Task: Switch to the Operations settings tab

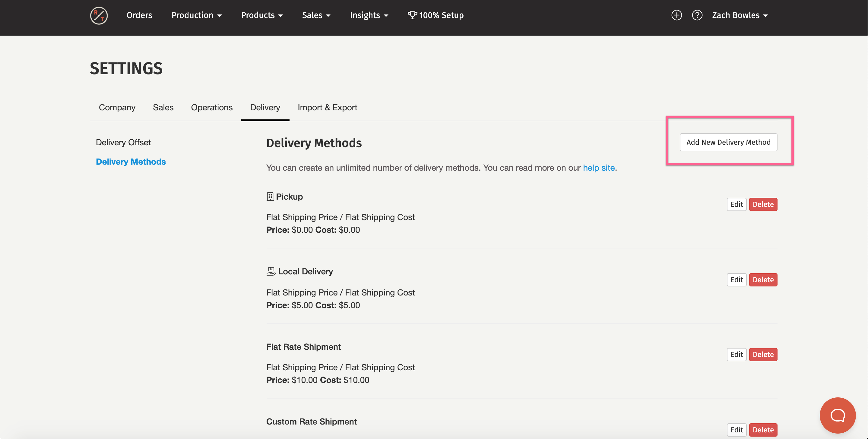Action: (x=212, y=107)
